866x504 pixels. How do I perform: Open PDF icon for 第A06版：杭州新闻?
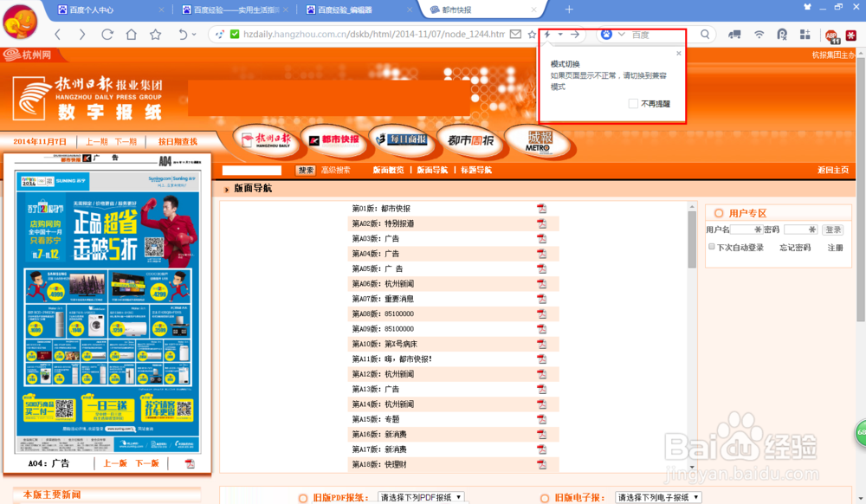(542, 284)
